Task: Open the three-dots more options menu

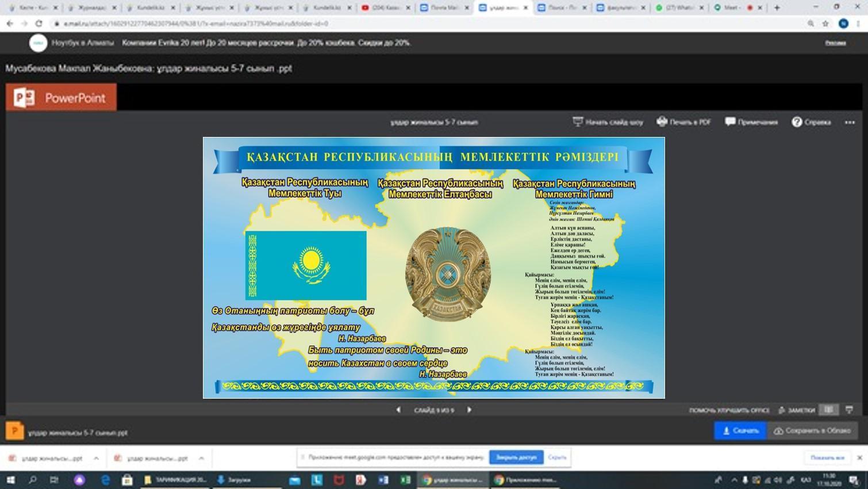Action: click(850, 122)
